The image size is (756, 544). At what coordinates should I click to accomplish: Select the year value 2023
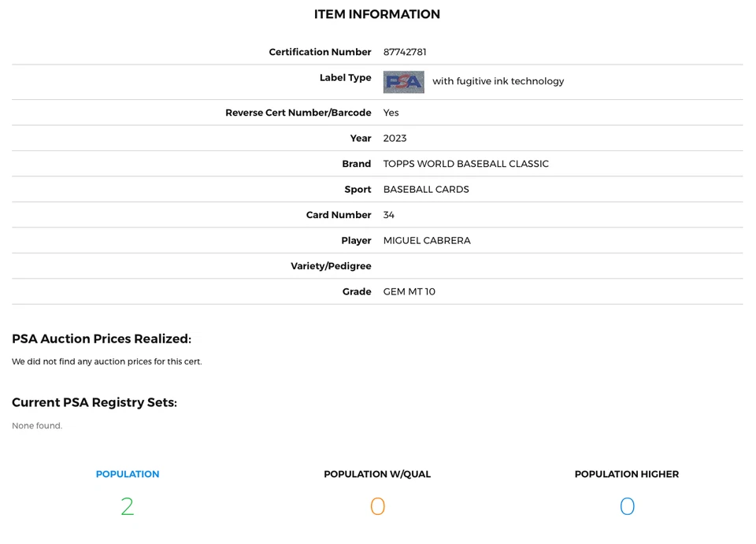click(x=395, y=139)
